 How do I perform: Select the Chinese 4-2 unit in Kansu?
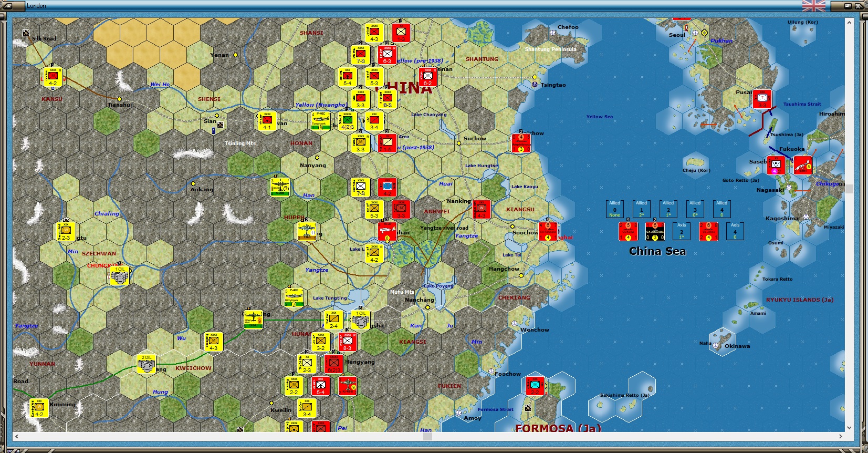53,77
